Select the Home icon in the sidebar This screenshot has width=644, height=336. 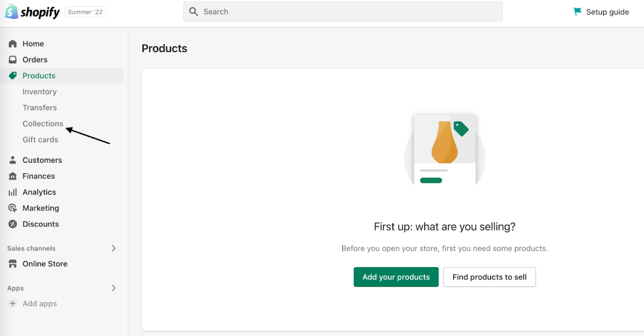[13, 43]
